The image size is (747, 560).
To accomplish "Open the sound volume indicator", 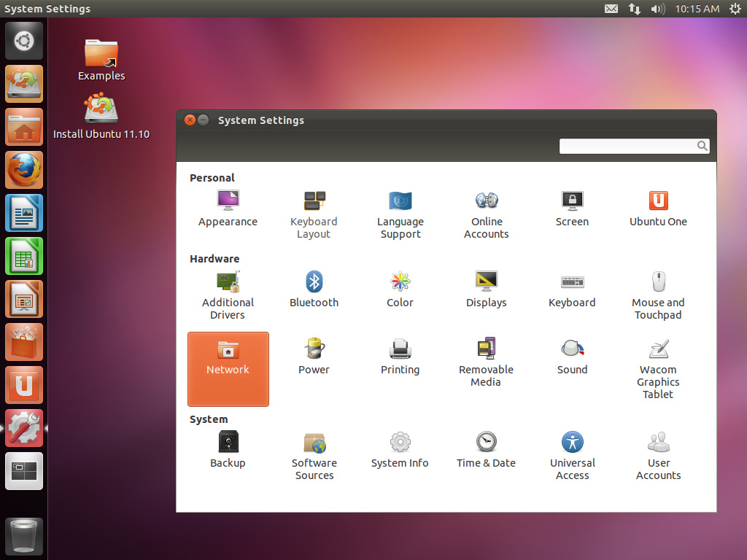I will 657,9.
